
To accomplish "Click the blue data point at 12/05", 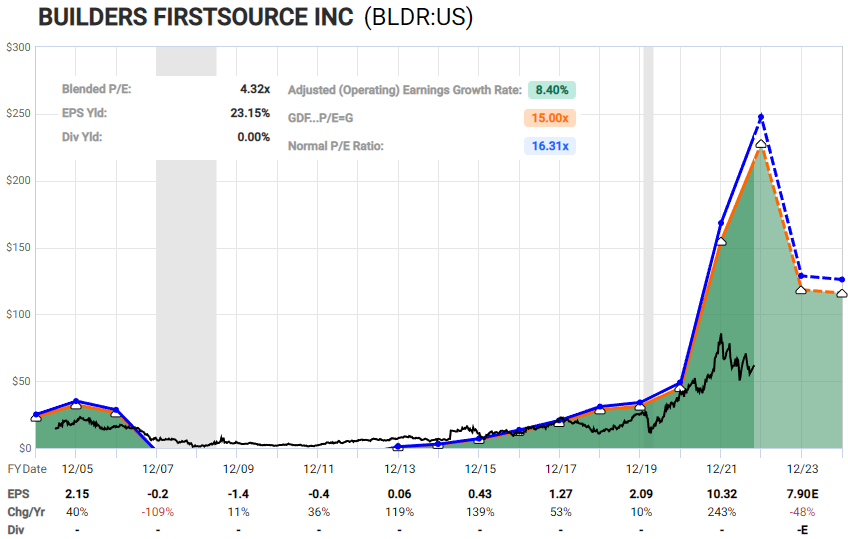I will 76,401.
